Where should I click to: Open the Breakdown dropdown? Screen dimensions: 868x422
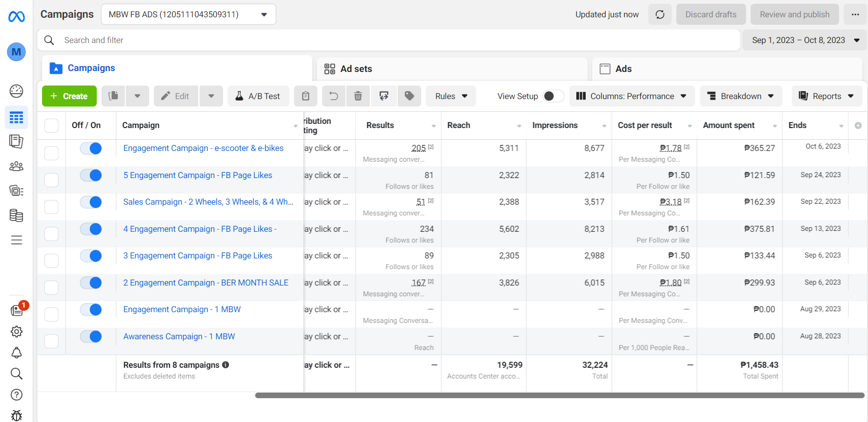click(x=741, y=96)
